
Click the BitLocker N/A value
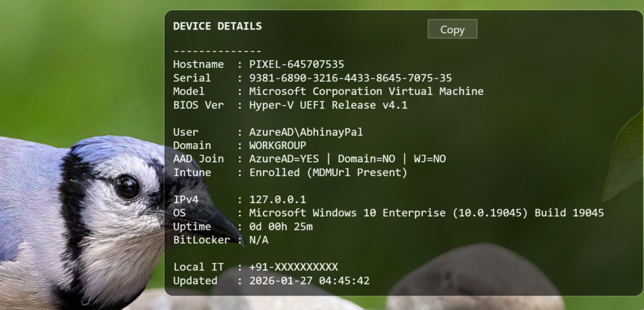coord(258,240)
